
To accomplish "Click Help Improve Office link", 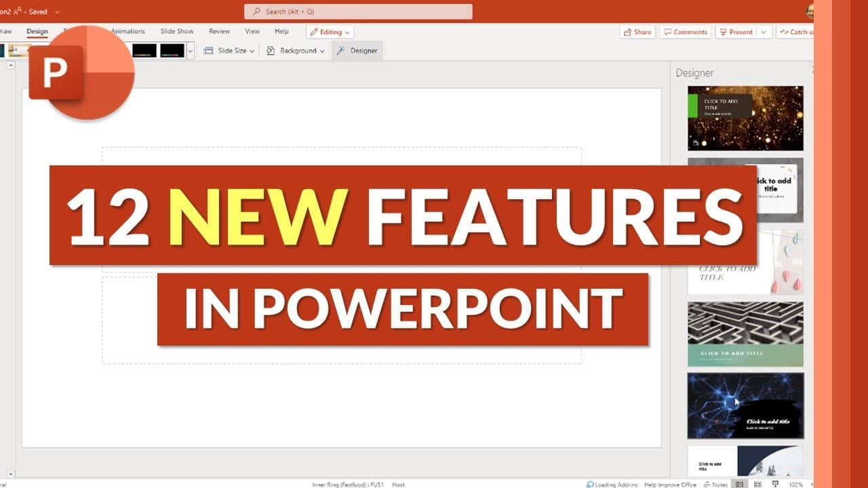I will [x=670, y=485].
